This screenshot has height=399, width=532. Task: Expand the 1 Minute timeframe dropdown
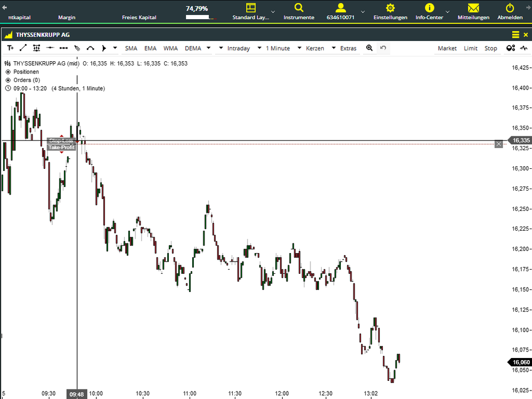pos(277,48)
